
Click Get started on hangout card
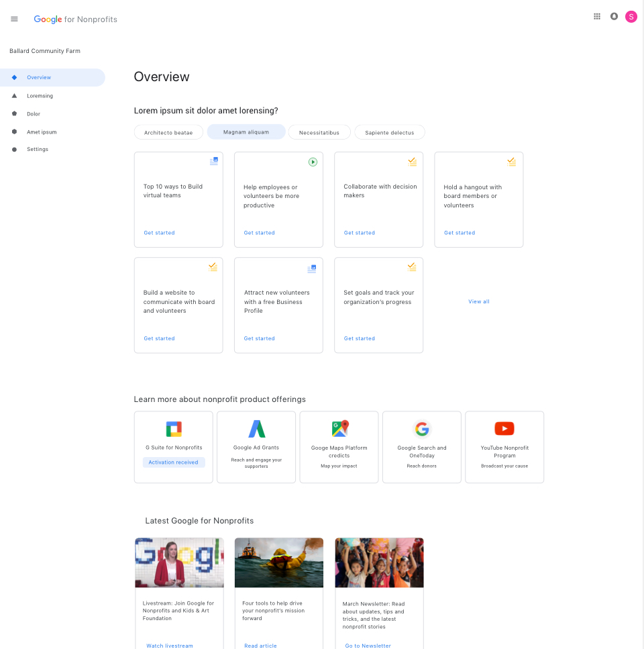(460, 233)
